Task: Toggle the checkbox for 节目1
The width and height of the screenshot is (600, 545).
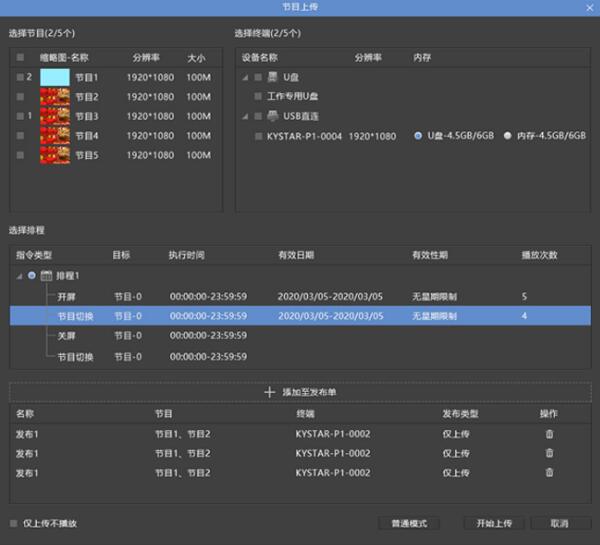Action: [x=20, y=77]
